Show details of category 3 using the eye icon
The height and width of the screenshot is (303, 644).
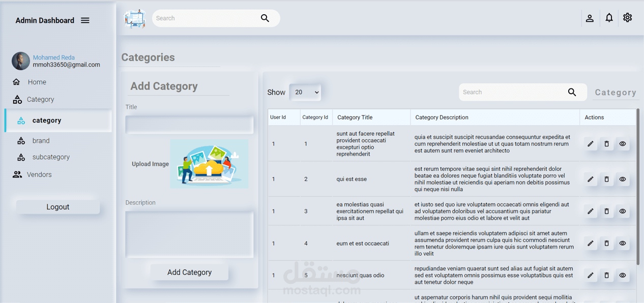click(x=622, y=211)
